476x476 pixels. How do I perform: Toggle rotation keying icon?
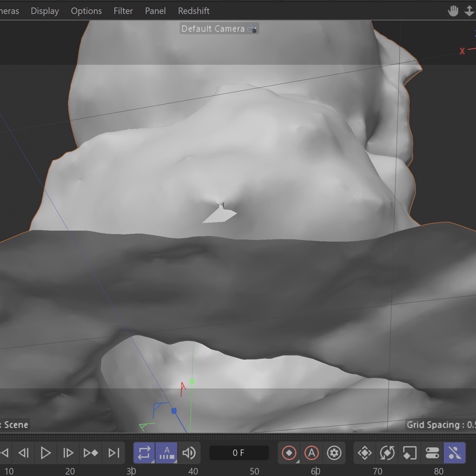pyautogui.click(x=387, y=453)
